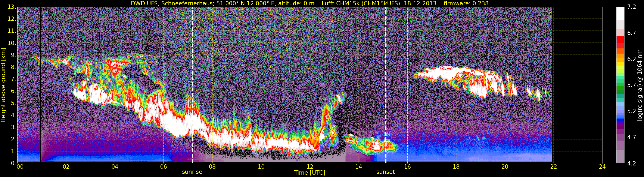Click the time axis tick '18'
This screenshot has width=644, height=177.
(456, 167)
